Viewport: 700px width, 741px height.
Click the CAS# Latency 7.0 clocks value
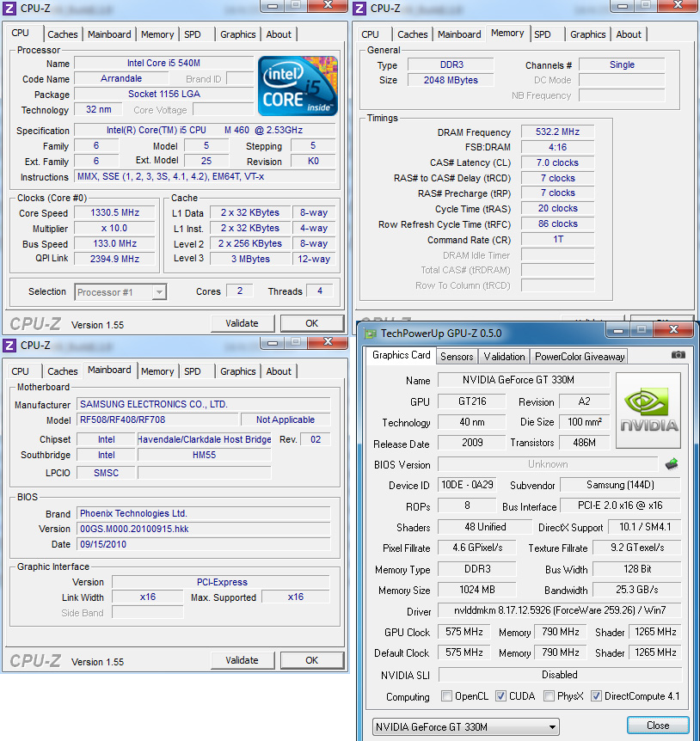click(557, 162)
